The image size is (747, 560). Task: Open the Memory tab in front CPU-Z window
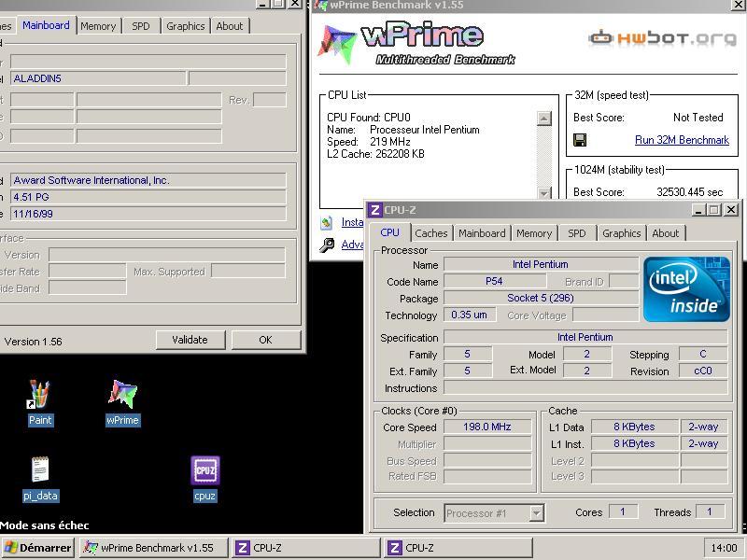click(534, 233)
